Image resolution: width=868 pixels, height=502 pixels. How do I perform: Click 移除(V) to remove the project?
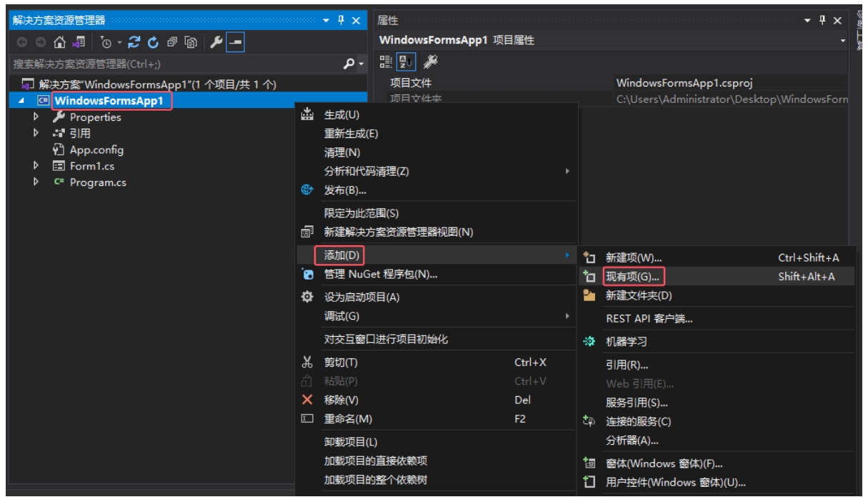437,400
